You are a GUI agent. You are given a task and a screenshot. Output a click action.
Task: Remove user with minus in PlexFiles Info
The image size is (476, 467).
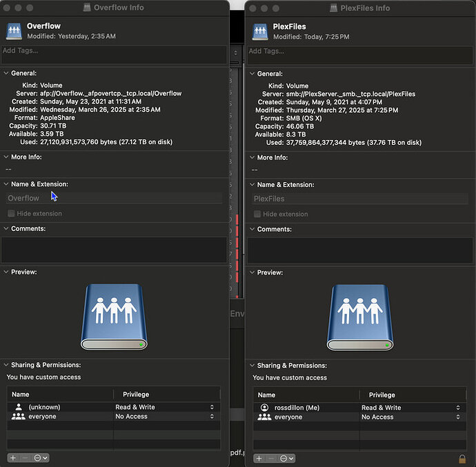271,458
